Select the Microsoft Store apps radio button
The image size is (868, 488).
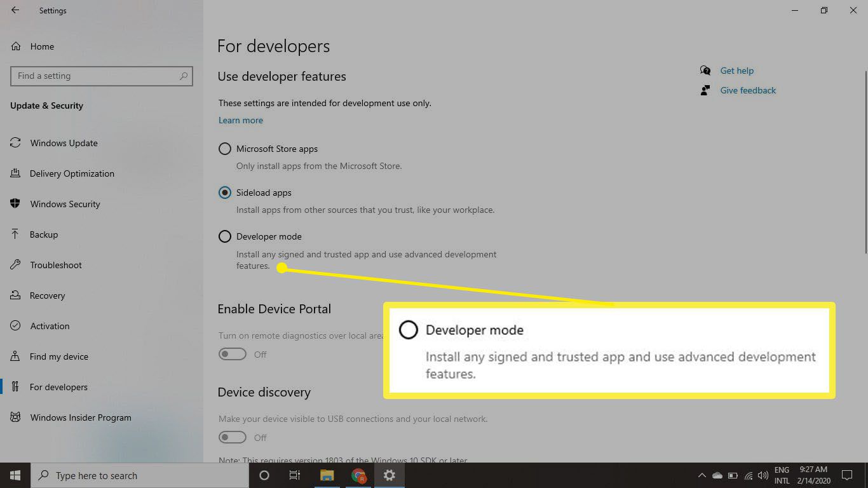[x=225, y=149]
